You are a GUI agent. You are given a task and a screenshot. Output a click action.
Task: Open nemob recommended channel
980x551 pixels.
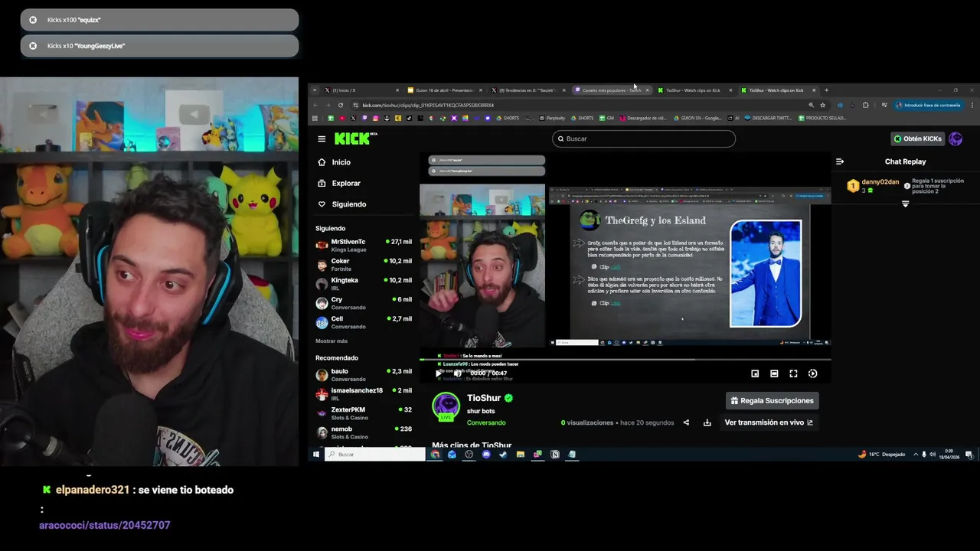364,432
